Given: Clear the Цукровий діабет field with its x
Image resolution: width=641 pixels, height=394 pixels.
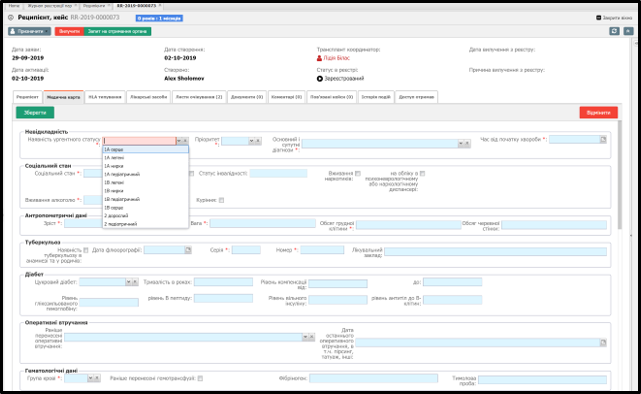Looking at the screenshot, I should 135,282.
